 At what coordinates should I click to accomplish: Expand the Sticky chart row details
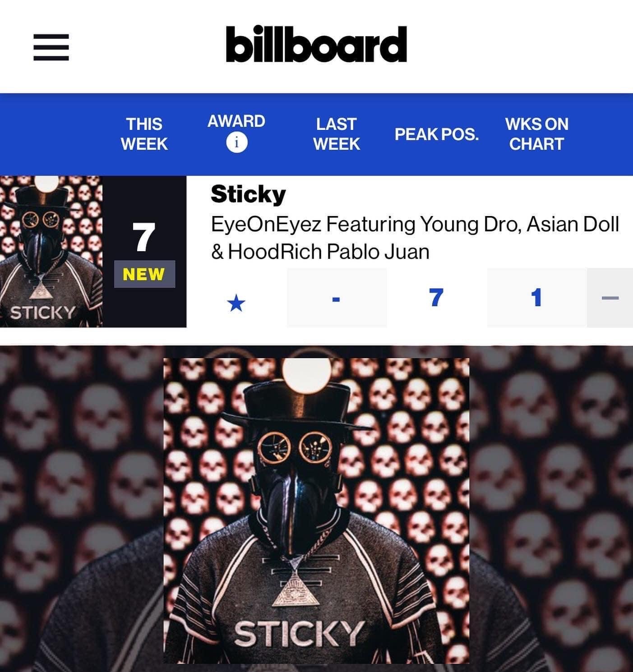[x=610, y=298]
